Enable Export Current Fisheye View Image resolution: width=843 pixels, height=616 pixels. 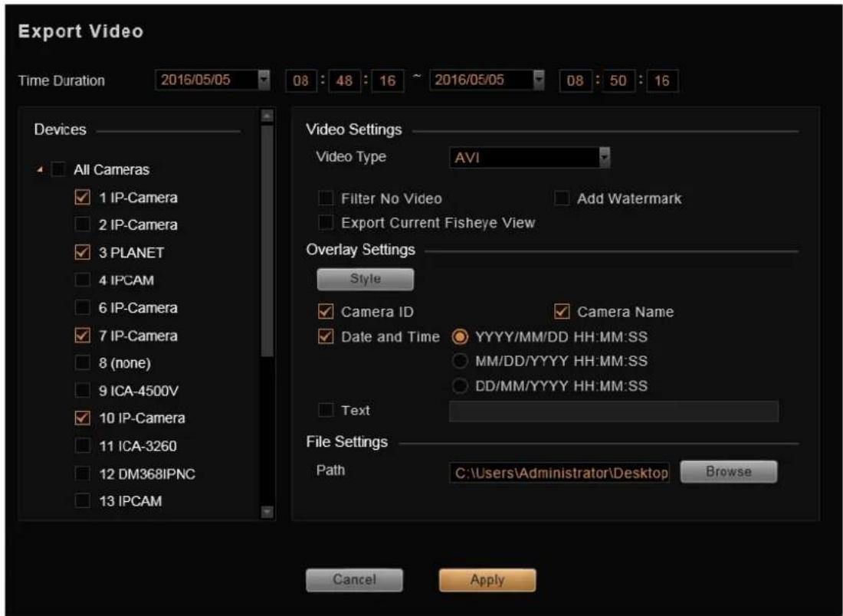(326, 222)
